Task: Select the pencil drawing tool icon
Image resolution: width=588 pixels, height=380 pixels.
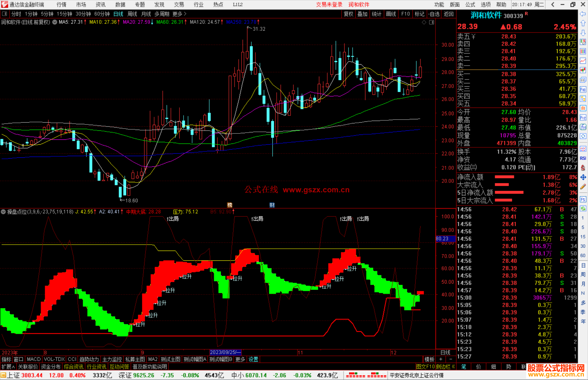Action: tap(583, 187)
